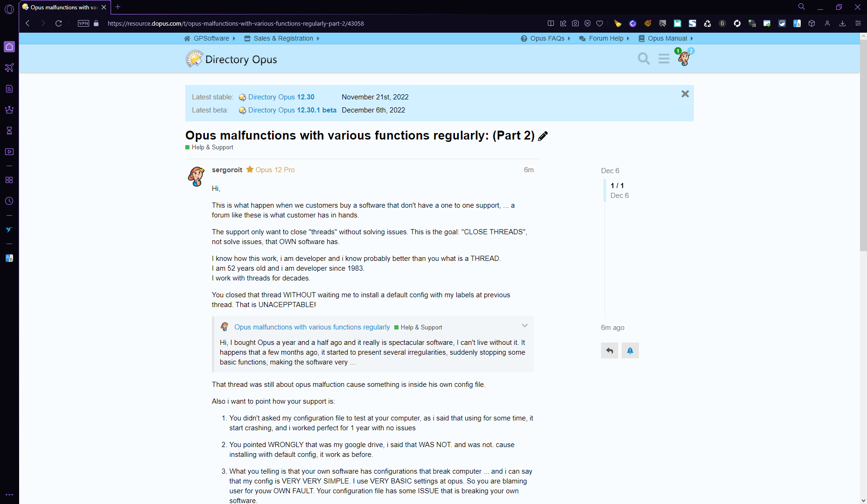Close the Opus malfunctions tab
Screen dimensions: 867x504
pos(104,7)
